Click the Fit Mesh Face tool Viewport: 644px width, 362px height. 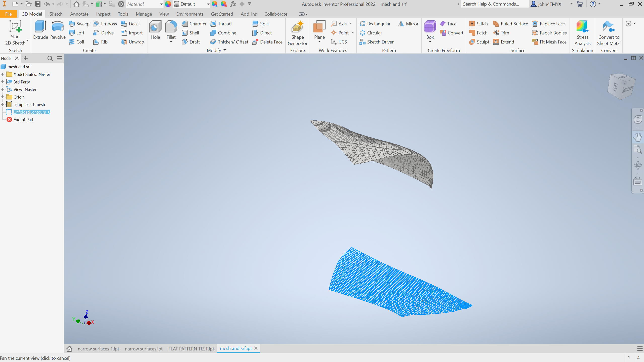(x=549, y=42)
